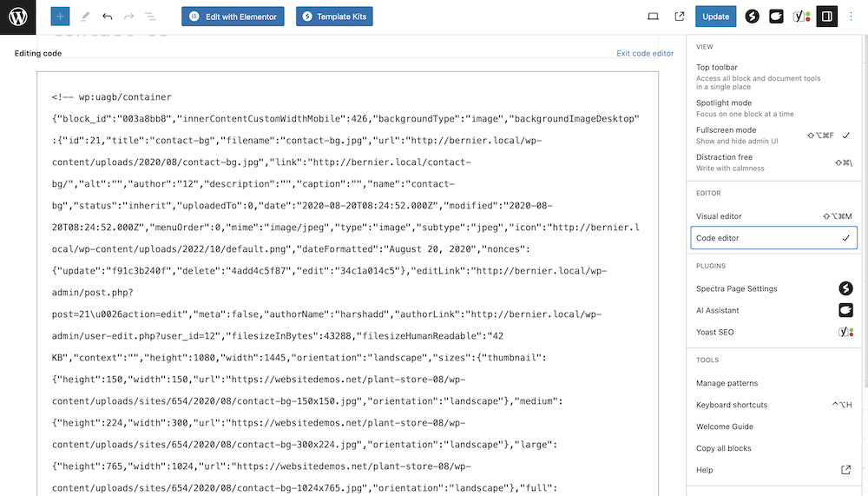Viewport: 868px width, 496px height.
Task: Open Manage patterns
Action: (774, 383)
